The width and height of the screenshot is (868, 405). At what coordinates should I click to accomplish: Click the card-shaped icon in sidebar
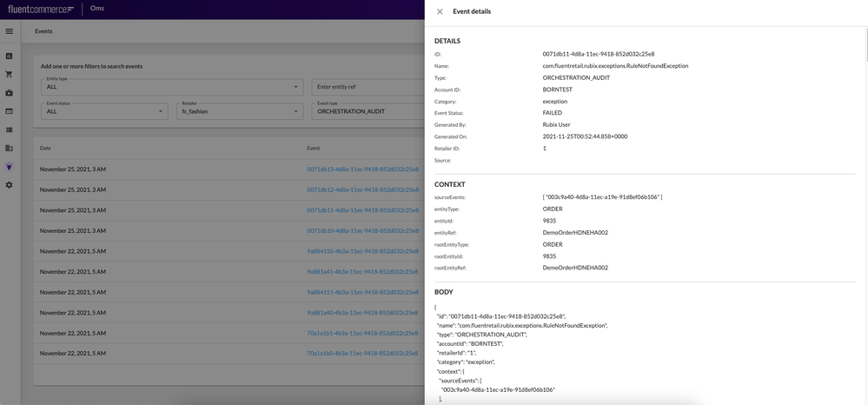pyautogui.click(x=10, y=111)
